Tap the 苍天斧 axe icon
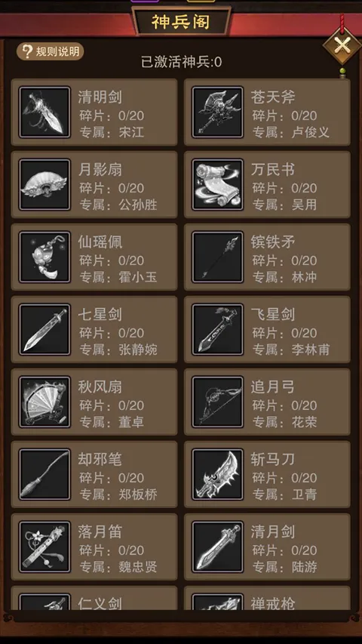362x644 pixels. [217, 112]
